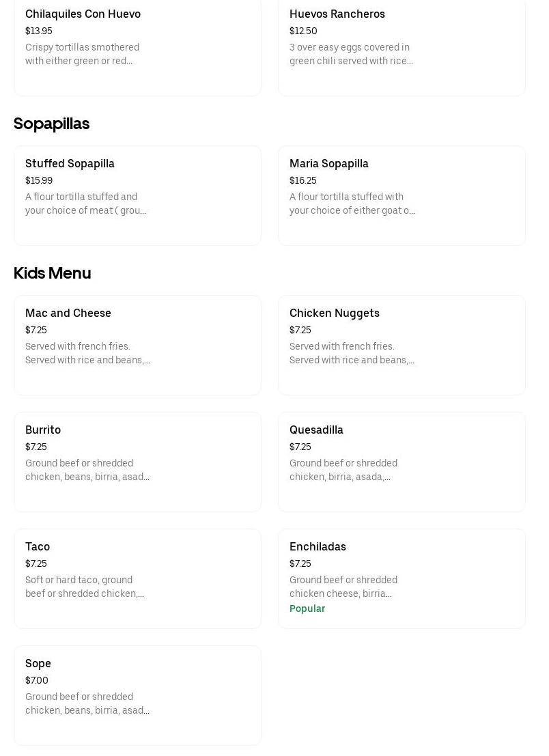The image size is (549, 756).
Task: Click the $7.00 price on Sope
Action: pos(37,681)
